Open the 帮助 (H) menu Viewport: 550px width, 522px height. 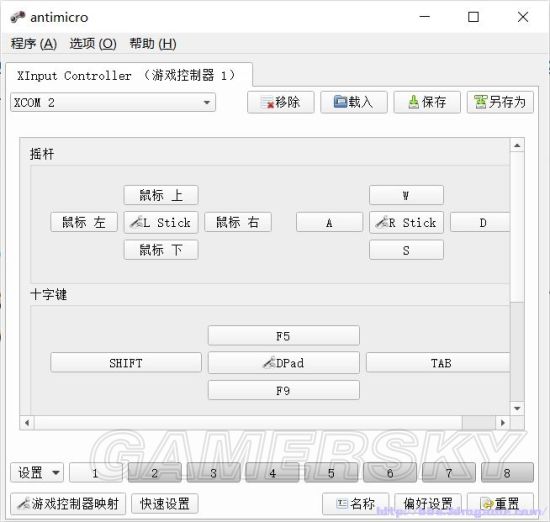coord(153,44)
